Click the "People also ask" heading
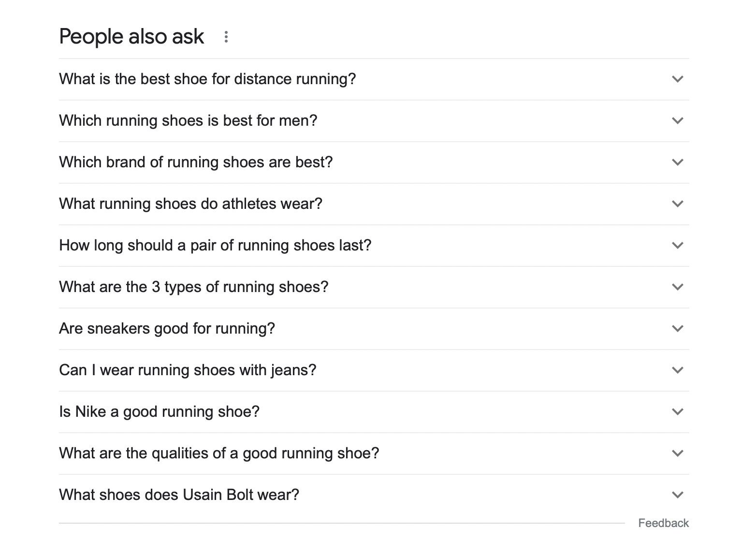756x557 pixels. (x=131, y=36)
